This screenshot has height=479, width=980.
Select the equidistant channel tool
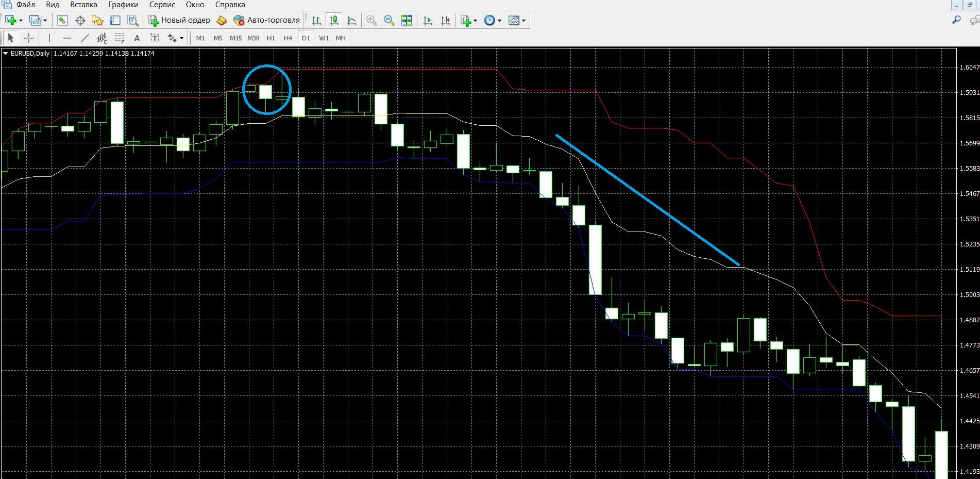(102, 38)
